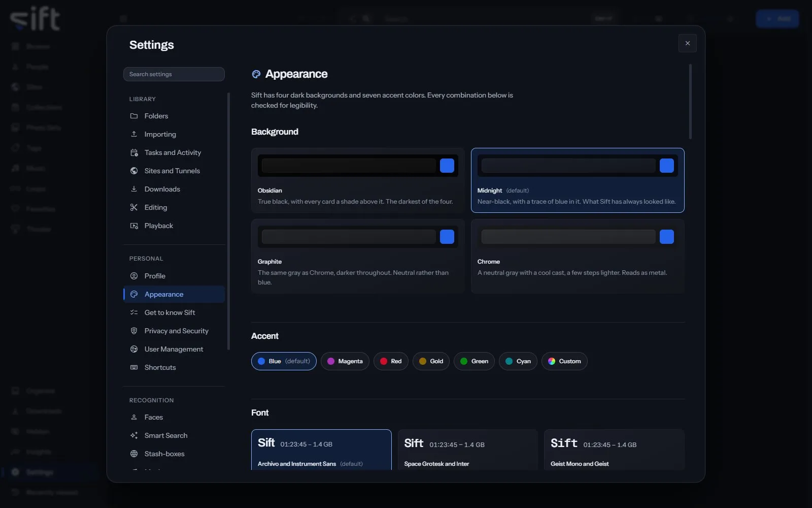Open Smart Search settings
The height and width of the screenshot is (508, 812).
tap(174, 435)
